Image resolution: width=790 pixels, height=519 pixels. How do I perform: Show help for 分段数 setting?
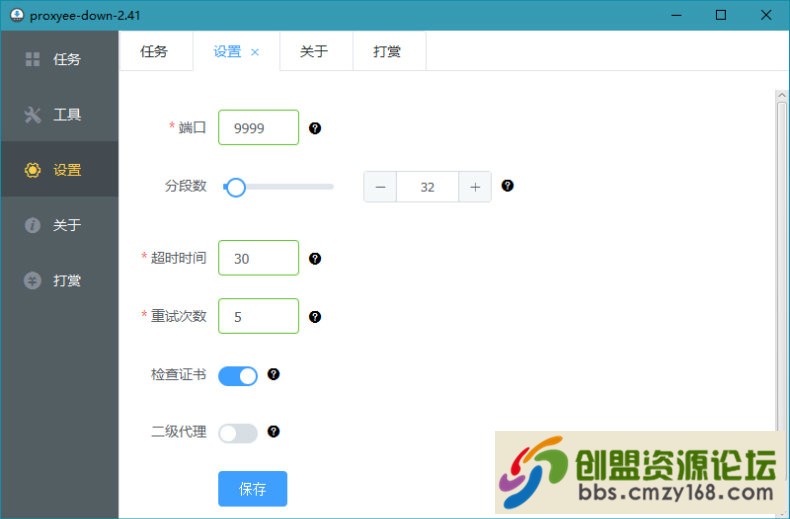tap(507, 185)
